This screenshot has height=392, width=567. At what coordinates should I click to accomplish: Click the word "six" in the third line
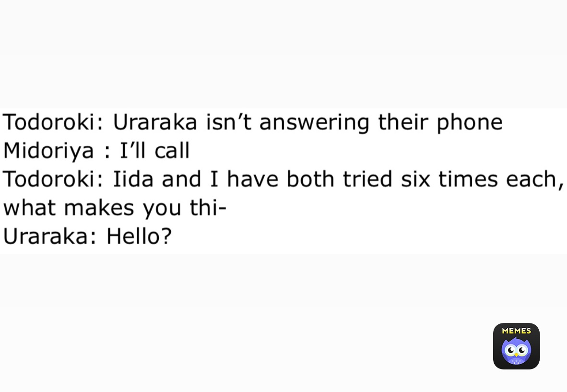(x=415, y=179)
